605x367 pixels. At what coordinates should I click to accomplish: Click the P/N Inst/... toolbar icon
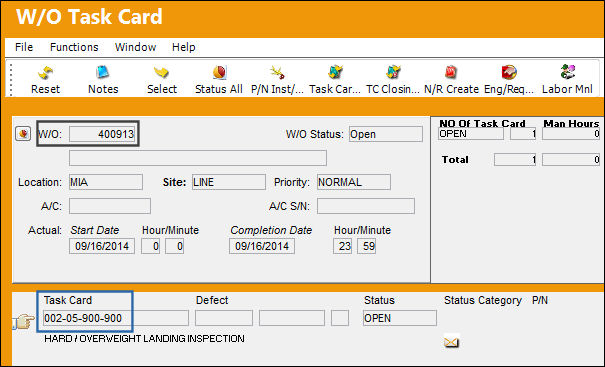click(277, 72)
